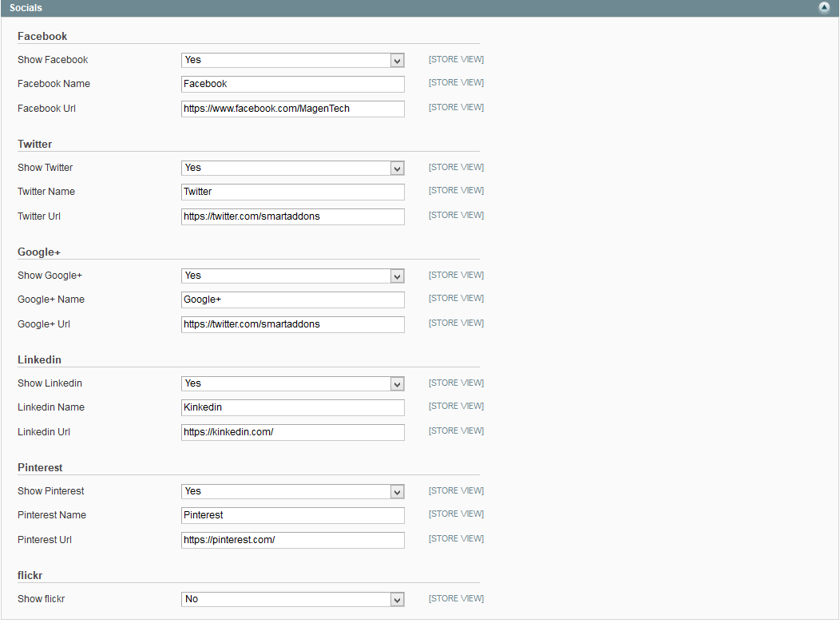
Task: Click [STORE VIEW] beside Facebook Url
Action: coord(456,107)
